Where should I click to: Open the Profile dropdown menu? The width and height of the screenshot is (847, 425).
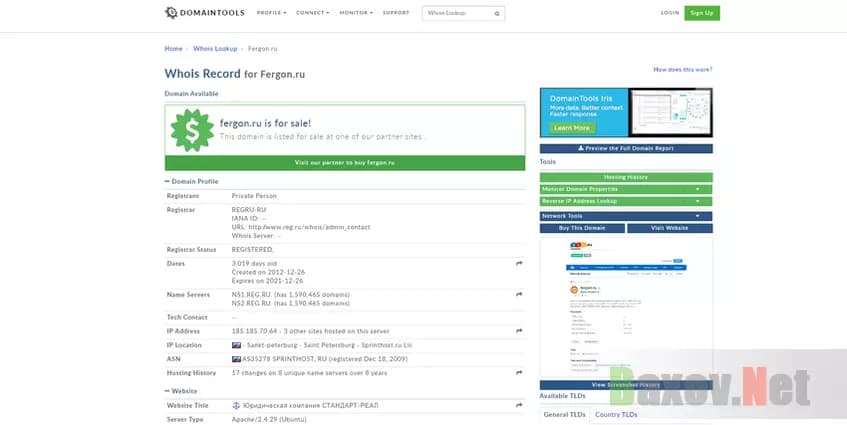pos(271,13)
